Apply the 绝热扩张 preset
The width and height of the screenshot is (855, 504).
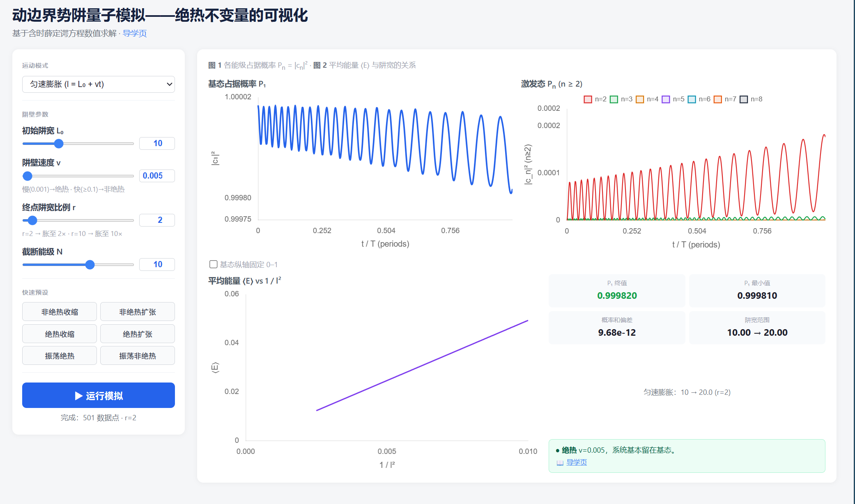coord(138,334)
